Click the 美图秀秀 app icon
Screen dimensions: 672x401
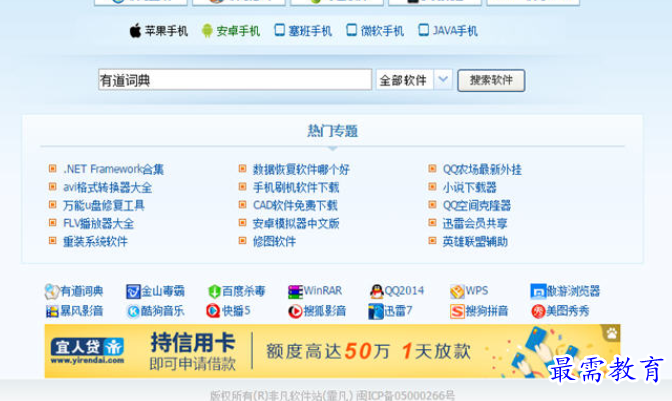coord(538,311)
